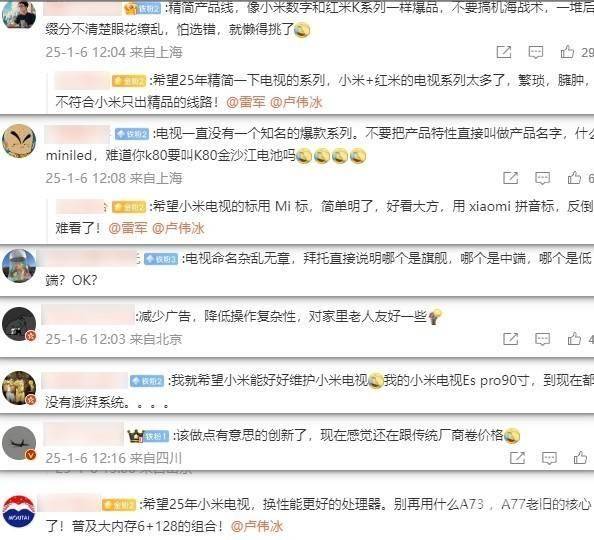Viewport: 594px width, 540px height.
Task: Like the 12:16 Sichuan comment
Action: click(x=580, y=457)
